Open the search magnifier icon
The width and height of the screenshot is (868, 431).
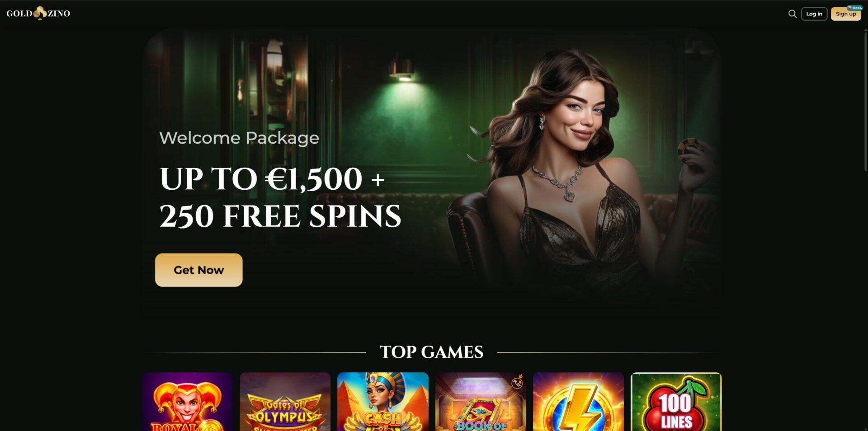[x=792, y=14]
